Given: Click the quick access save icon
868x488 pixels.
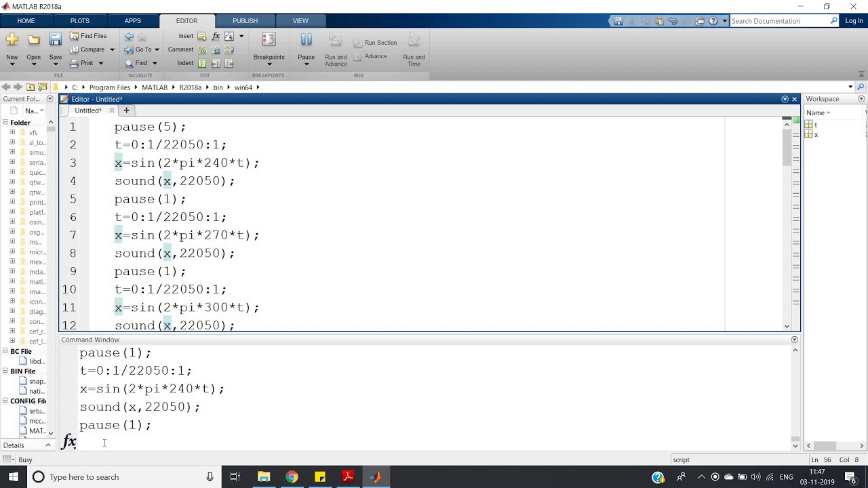Looking at the screenshot, I should [618, 21].
